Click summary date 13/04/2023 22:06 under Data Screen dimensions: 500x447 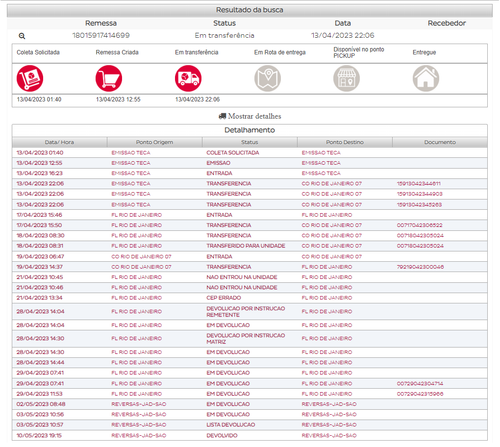(x=343, y=35)
